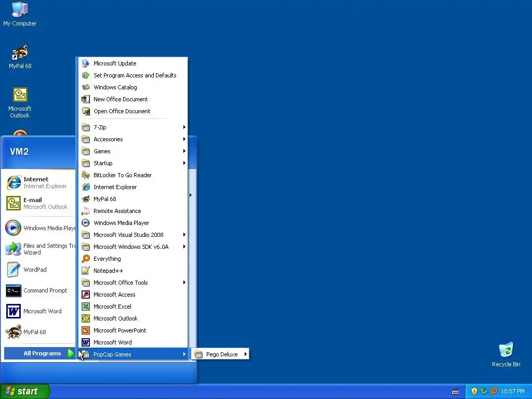Screen dimensions: 532x399
Task: Click Microsoft Word icon in All Programs list
Action: coord(86,342)
